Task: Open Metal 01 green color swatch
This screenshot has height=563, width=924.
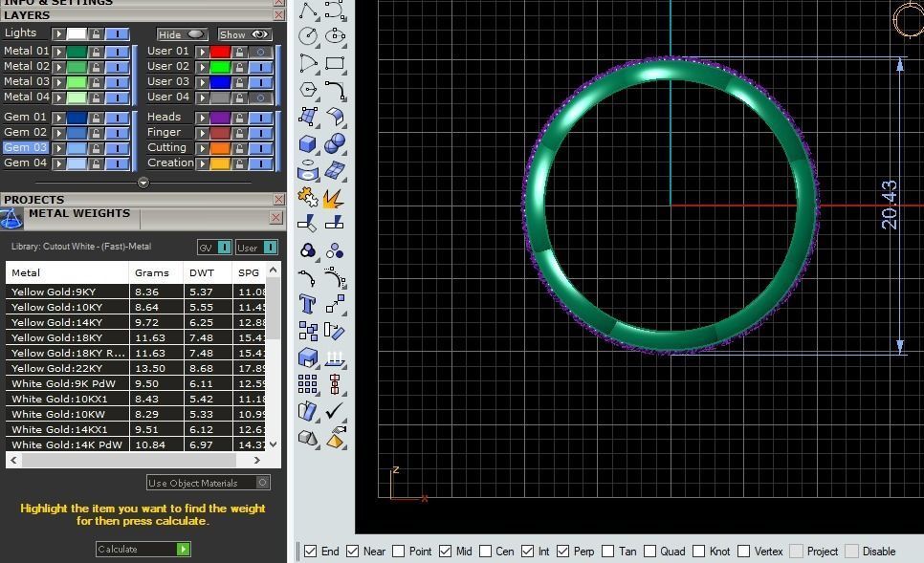Action: (77, 52)
